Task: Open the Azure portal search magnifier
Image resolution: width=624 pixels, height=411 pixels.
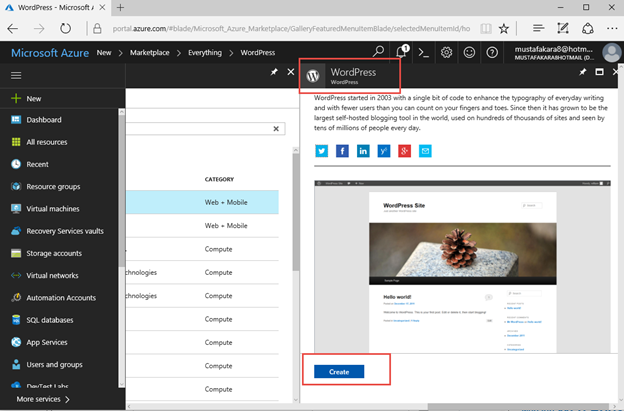Action: click(378, 52)
